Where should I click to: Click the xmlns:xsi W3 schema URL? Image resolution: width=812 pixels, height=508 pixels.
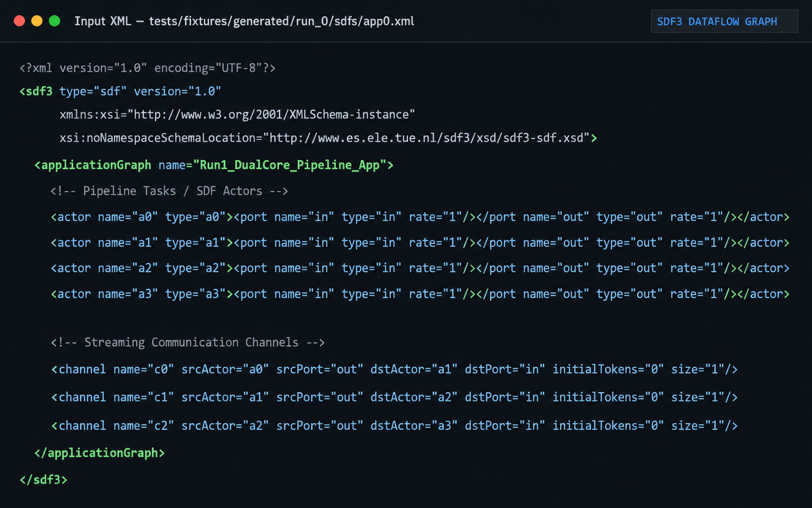coord(274,115)
